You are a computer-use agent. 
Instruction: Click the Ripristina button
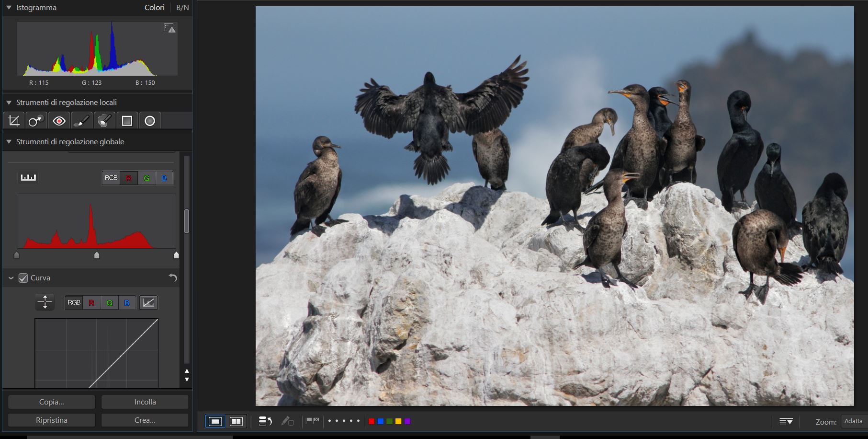(x=52, y=420)
